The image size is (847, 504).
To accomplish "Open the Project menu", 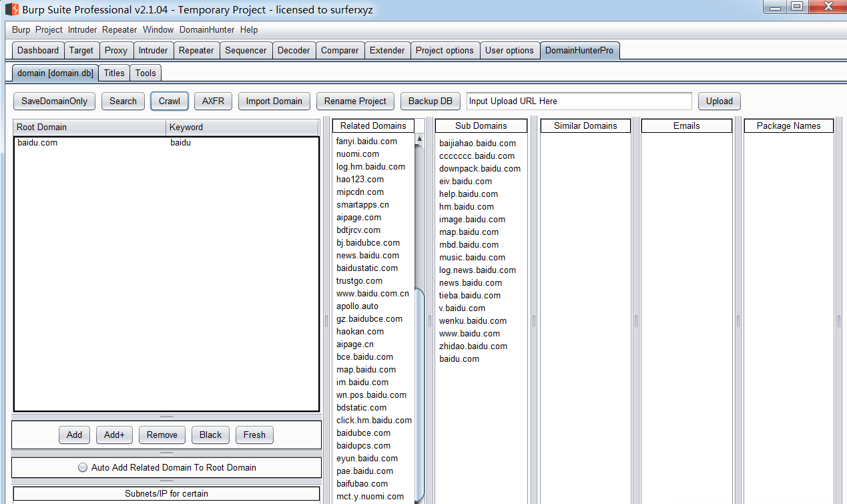I will [49, 30].
